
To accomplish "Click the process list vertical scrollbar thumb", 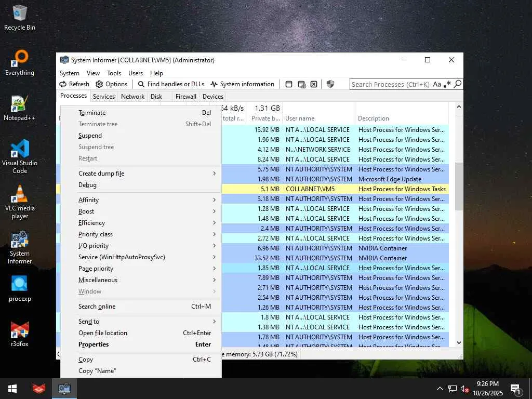I will coord(459,187).
